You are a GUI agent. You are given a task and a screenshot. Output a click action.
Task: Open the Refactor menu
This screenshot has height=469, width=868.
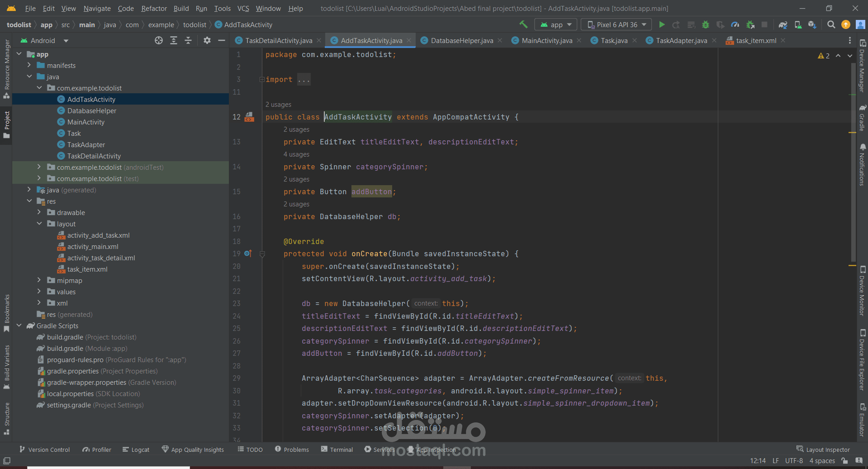154,8
